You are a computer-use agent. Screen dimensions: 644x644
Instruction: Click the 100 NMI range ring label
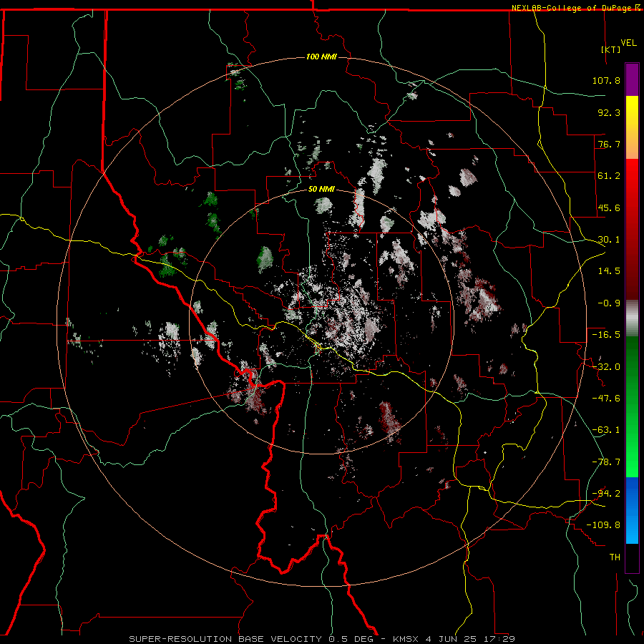pyautogui.click(x=321, y=57)
